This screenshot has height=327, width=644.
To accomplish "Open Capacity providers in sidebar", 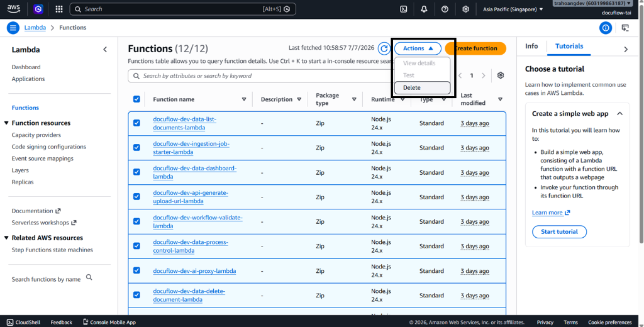I will pos(36,135).
